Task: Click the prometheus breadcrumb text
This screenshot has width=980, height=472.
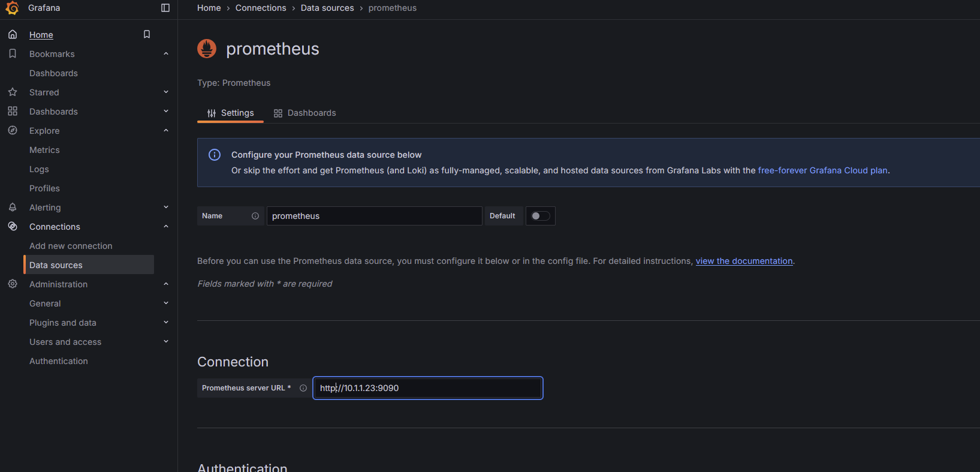Action: coord(393,8)
